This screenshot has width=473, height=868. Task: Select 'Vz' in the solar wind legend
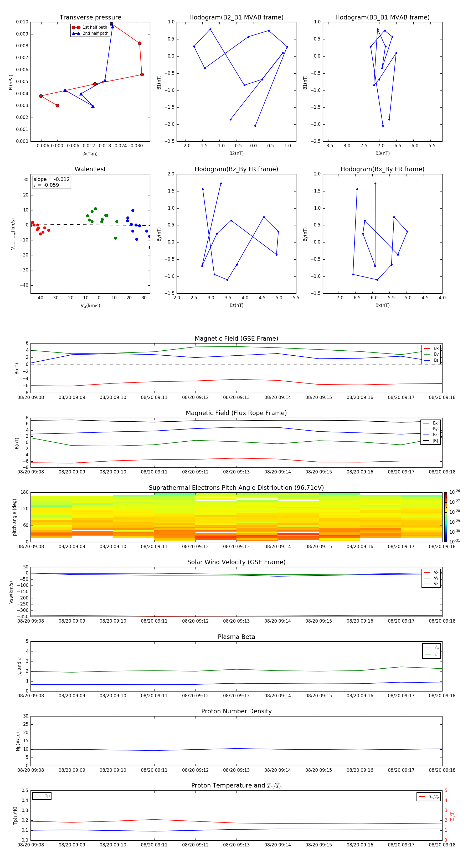coord(431,584)
